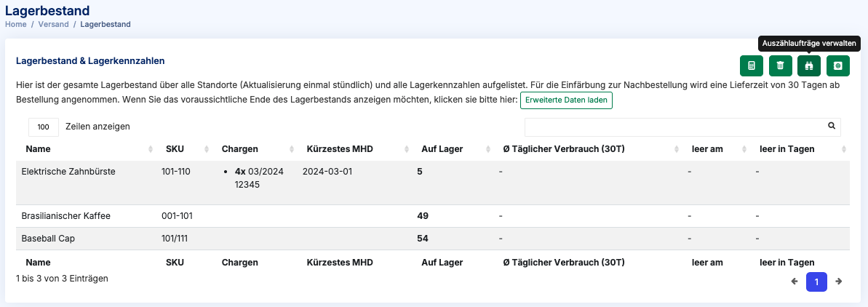Open Versand breadcrumb link

tap(54, 24)
